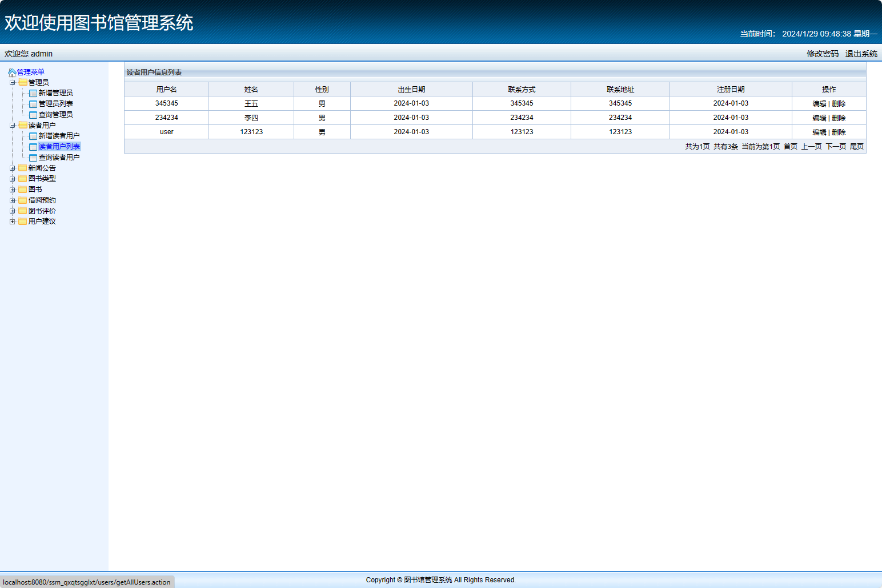Click the 读者用户信息列表 panel title
This screenshot has height=588, width=882.
click(154, 73)
